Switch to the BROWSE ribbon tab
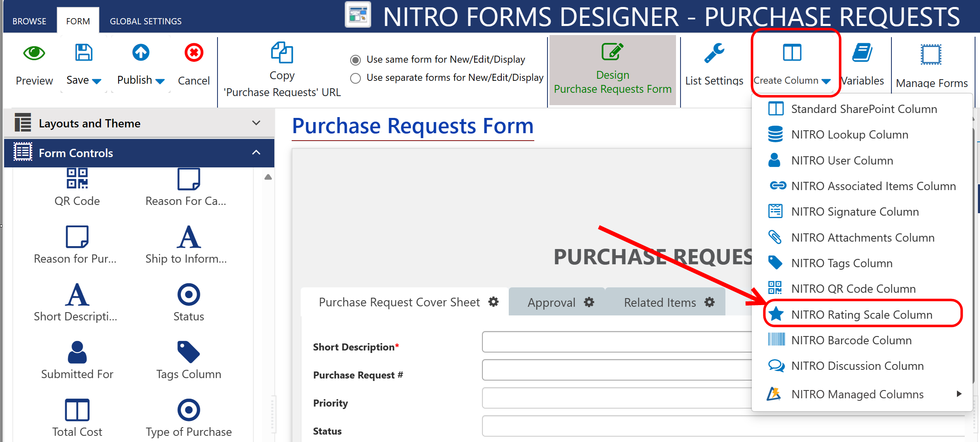 tap(29, 21)
